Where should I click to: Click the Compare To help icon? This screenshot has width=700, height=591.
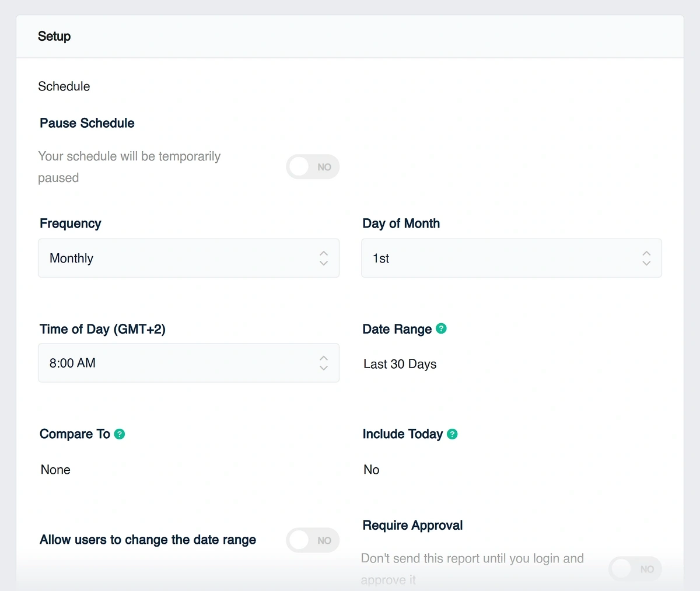coord(120,434)
